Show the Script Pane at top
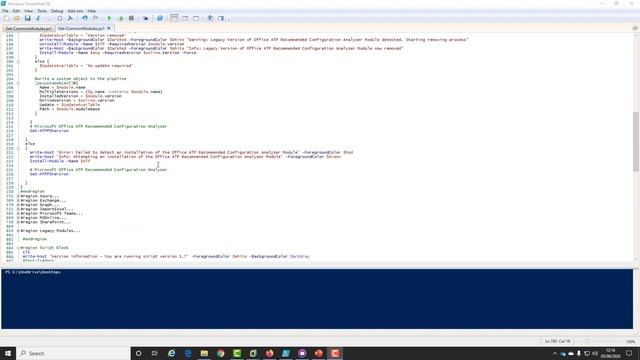This screenshot has height=360, width=640. [x=174, y=18]
